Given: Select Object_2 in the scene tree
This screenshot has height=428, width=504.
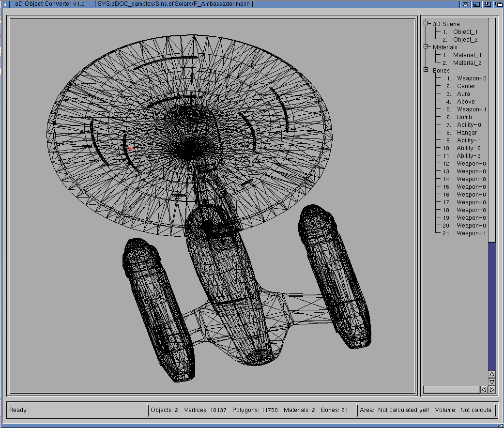Looking at the screenshot, I should tap(465, 39).
